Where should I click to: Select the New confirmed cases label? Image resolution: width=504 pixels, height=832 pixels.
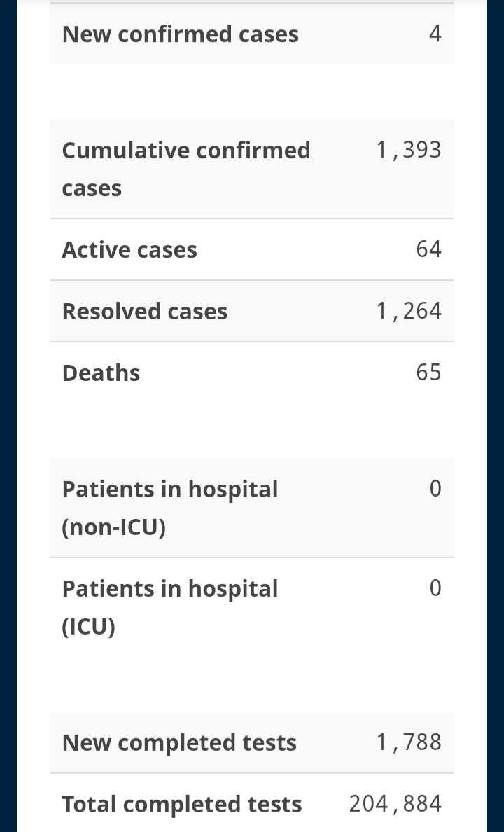click(181, 34)
